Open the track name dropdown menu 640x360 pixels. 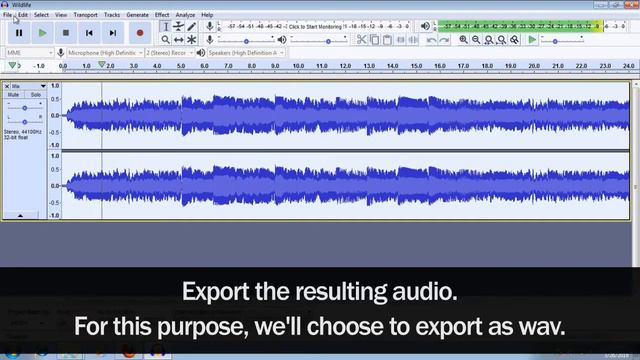pyautogui.click(x=29, y=86)
